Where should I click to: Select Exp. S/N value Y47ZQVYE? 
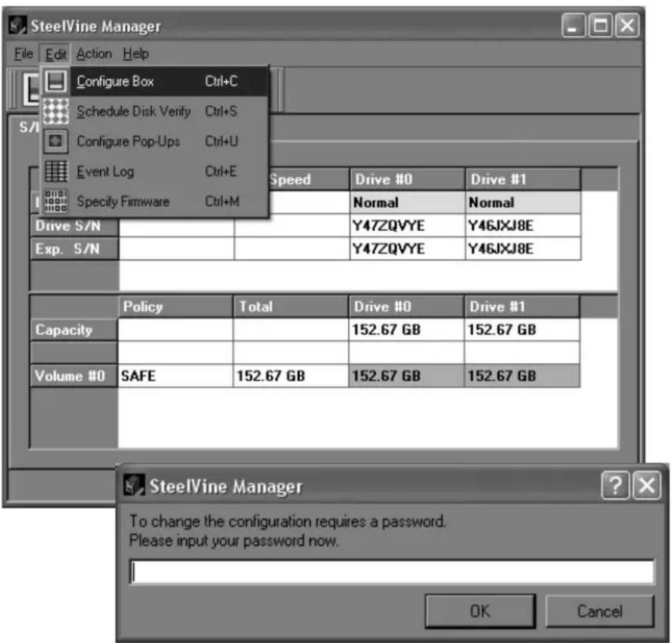pyautogui.click(x=407, y=249)
